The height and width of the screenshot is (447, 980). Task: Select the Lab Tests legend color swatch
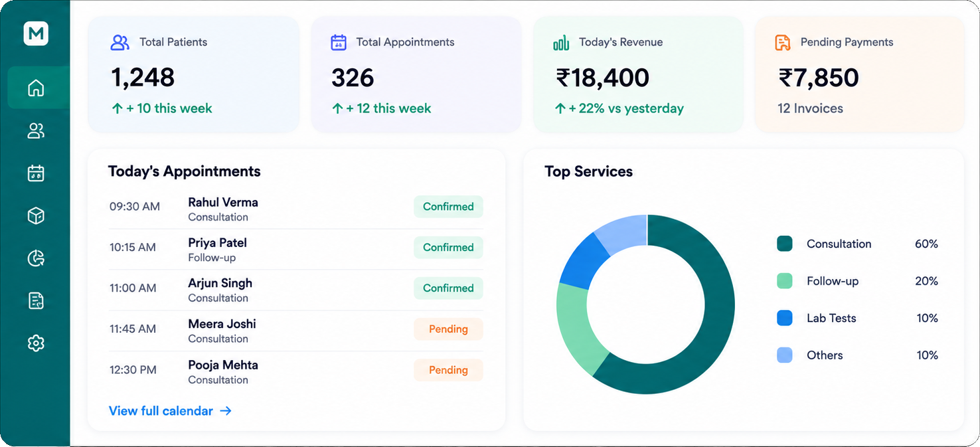(785, 318)
